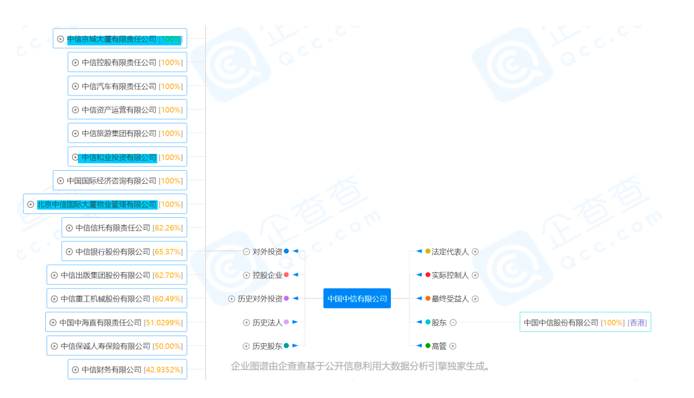The height and width of the screenshot is (398, 694).
Task: Click the 实际控制人 category label
Action: pyautogui.click(x=450, y=275)
